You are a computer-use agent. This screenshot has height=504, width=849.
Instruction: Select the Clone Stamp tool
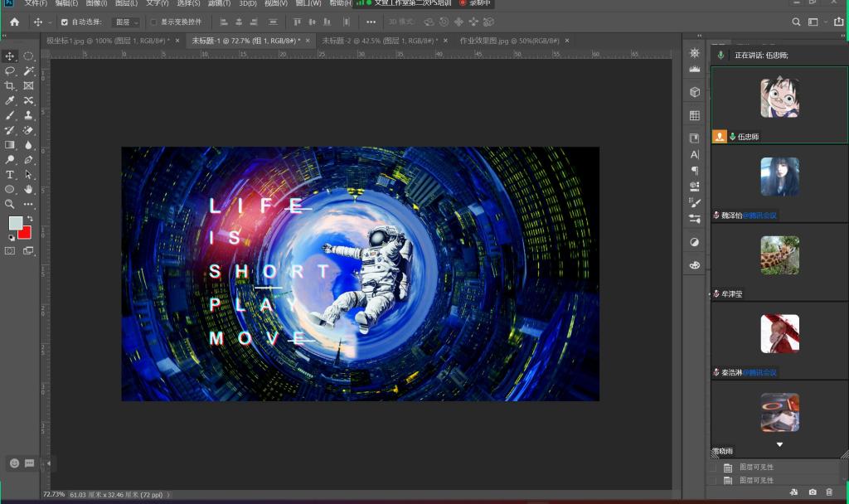29,115
